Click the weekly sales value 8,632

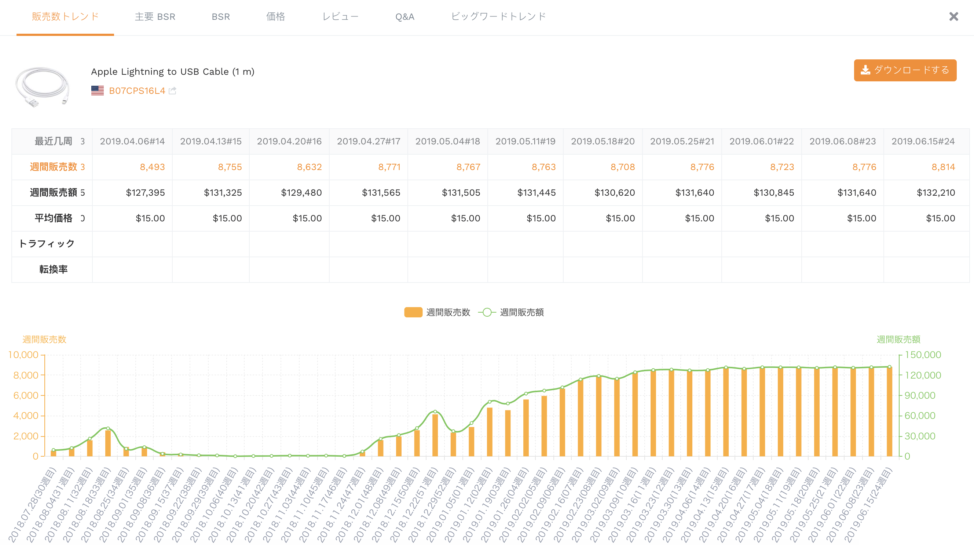click(x=310, y=167)
